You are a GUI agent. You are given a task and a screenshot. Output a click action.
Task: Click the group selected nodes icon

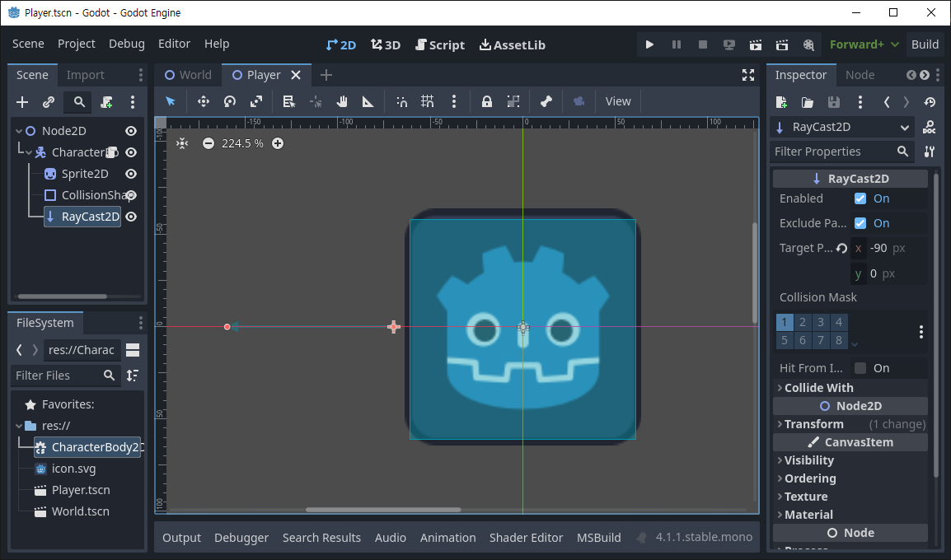pyautogui.click(x=513, y=101)
